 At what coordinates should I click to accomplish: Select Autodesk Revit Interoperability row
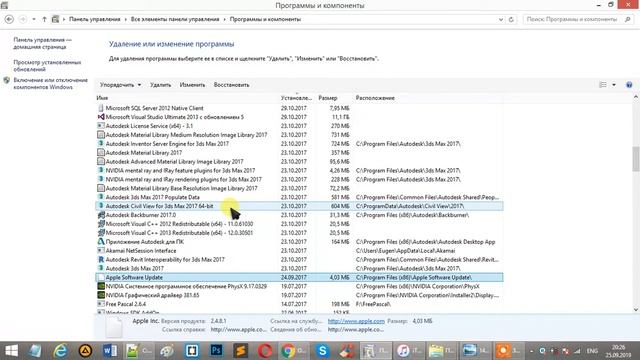pyautogui.click(x=299, y=260)
